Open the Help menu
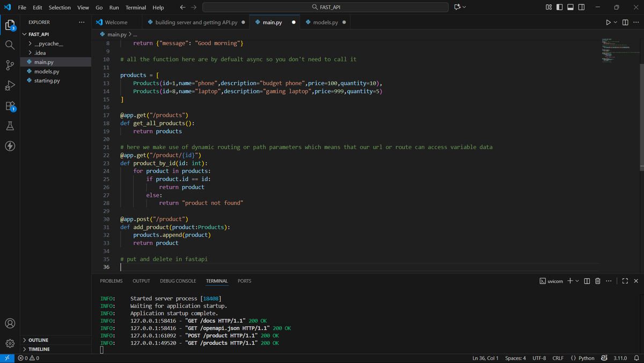Viewport: 644px width, 363px height. point(158,8)
